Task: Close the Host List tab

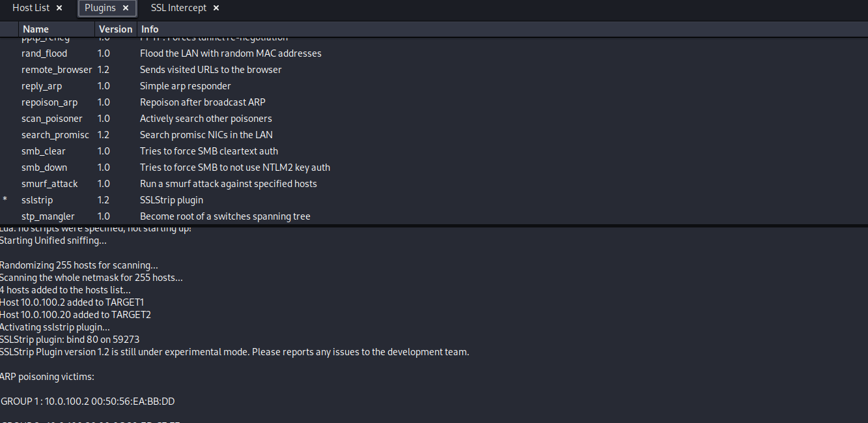Action: 59,8
